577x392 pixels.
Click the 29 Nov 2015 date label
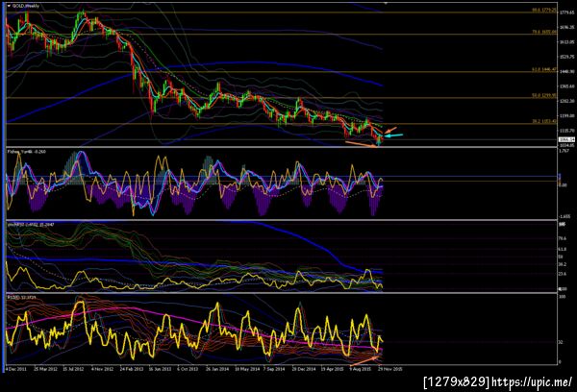click(x=390, y=369)
